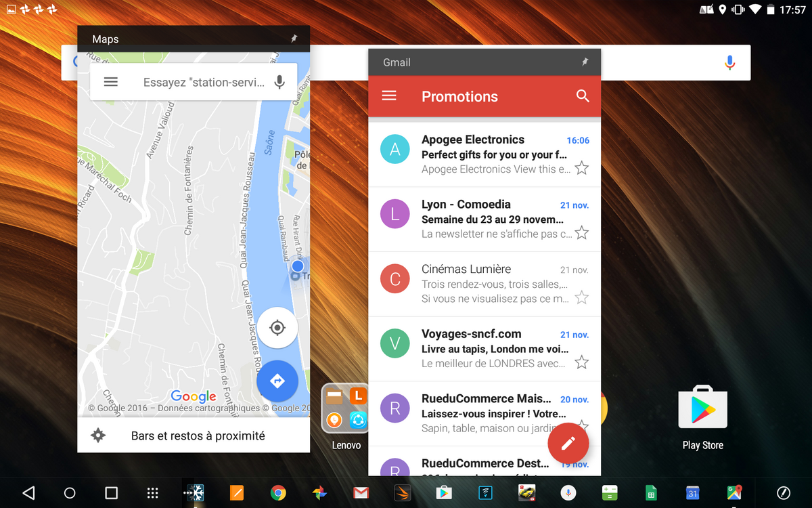This screenshot has width=812, height=508.
Task: Star the Voyages-sncf.com email
Action: [581, 362]
